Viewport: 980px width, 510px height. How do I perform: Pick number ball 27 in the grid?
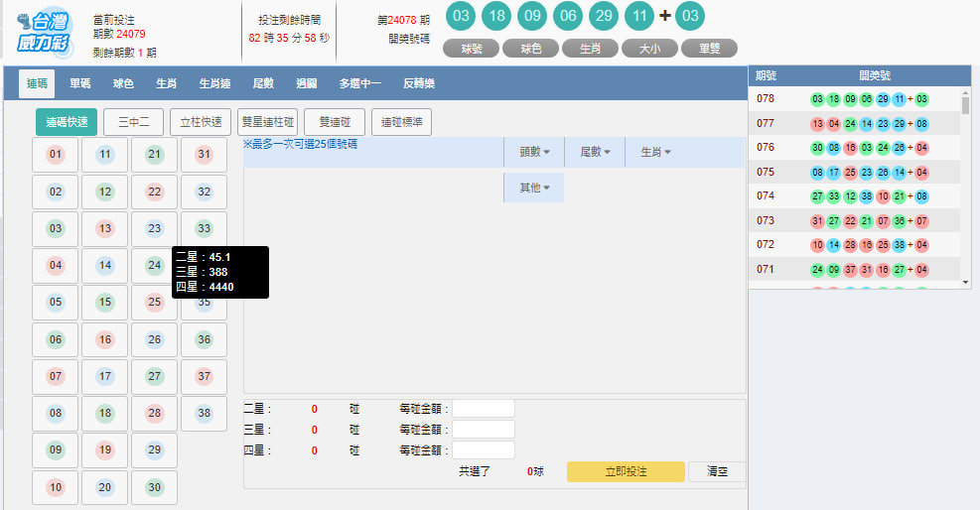click(154, 376)
